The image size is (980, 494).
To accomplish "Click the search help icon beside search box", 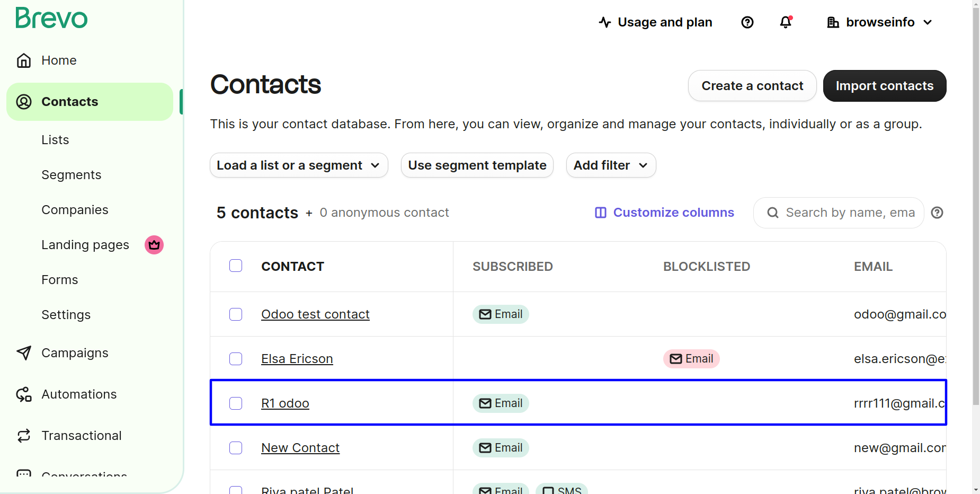I will tap(937, 213).
